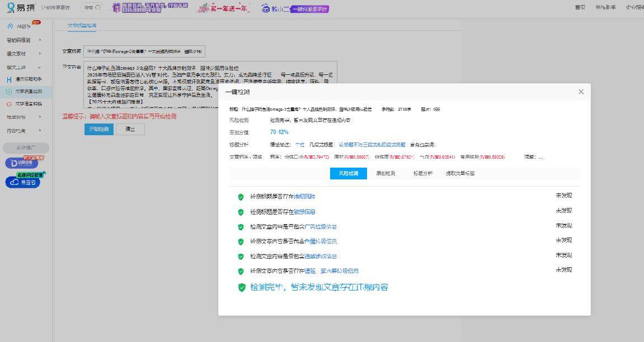Expand the 智能编辑器 sidebar menu
Image resolution: width=644 pixels, height=342 pixels.
click(x=23, y=40)
